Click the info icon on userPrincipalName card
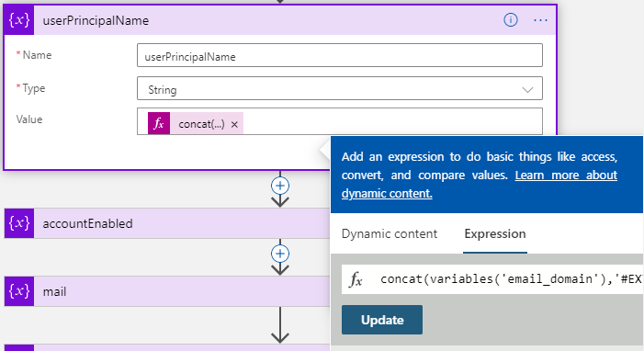Viewport: 644px width, 351px height. 511,19
